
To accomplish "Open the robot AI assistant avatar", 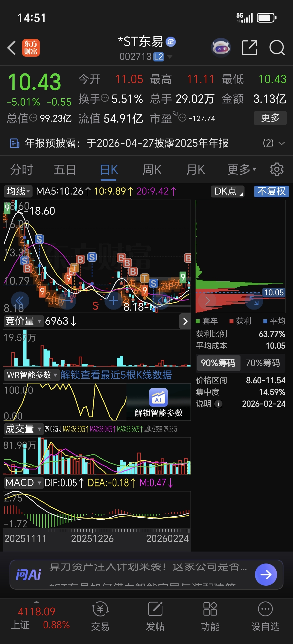I will pos(221,48).
